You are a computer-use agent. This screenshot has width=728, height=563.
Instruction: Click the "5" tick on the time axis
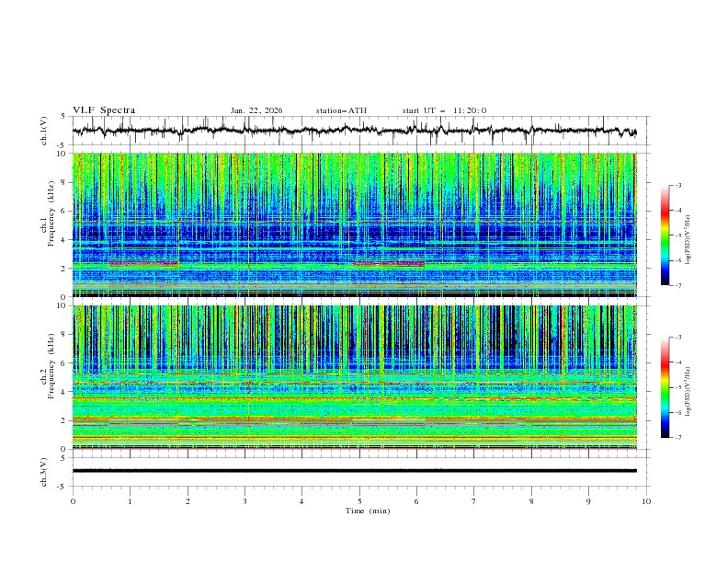click(x=359, y=501)
